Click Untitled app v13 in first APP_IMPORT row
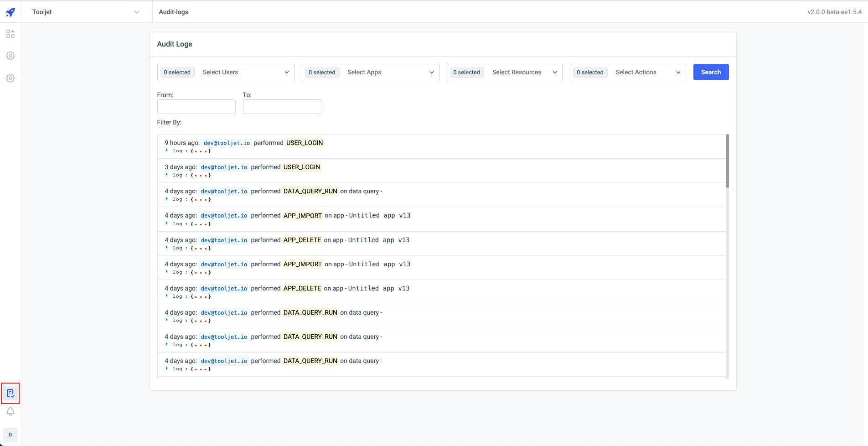 380,215
